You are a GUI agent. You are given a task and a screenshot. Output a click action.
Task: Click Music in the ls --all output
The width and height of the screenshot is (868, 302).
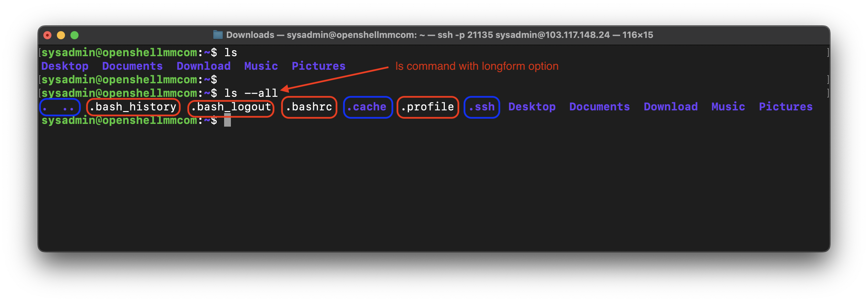point(728,107)
